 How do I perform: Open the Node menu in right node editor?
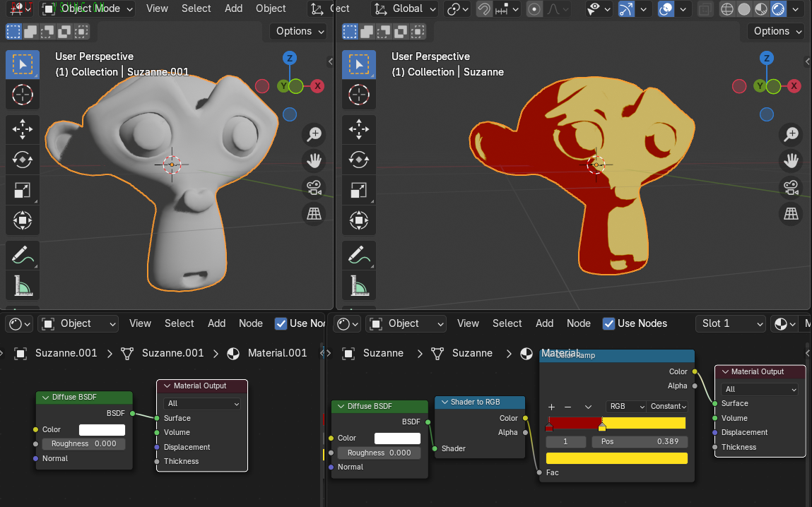click(x=578, y=323)
